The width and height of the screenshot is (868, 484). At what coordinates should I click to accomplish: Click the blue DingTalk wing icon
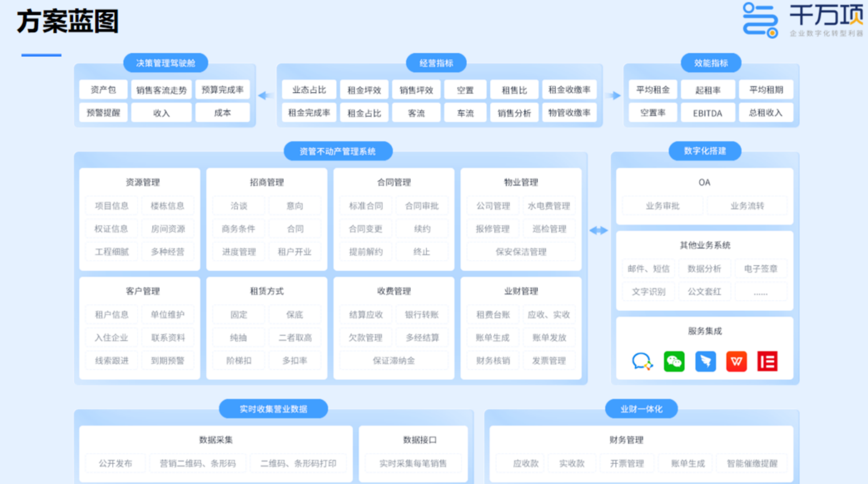705,361
